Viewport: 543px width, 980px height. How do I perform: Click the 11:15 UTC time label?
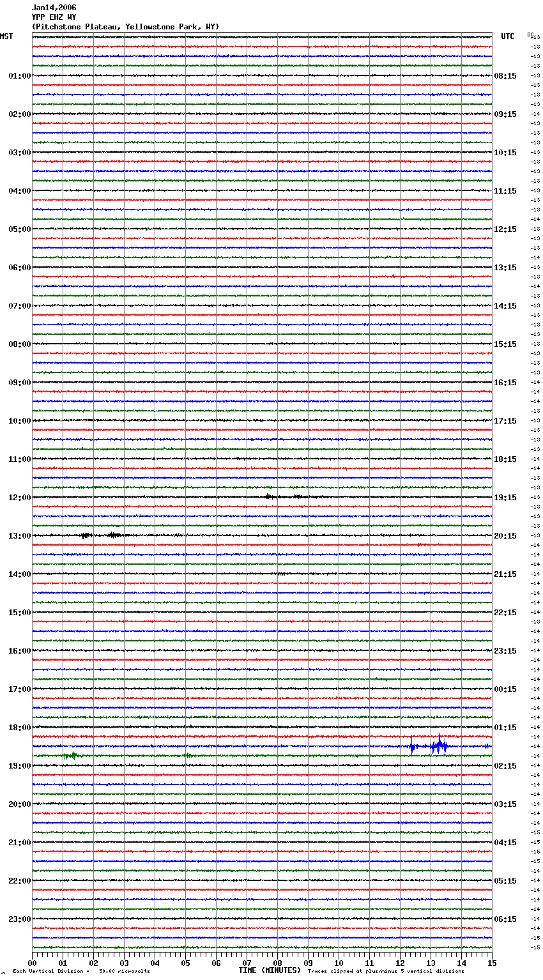505,191
